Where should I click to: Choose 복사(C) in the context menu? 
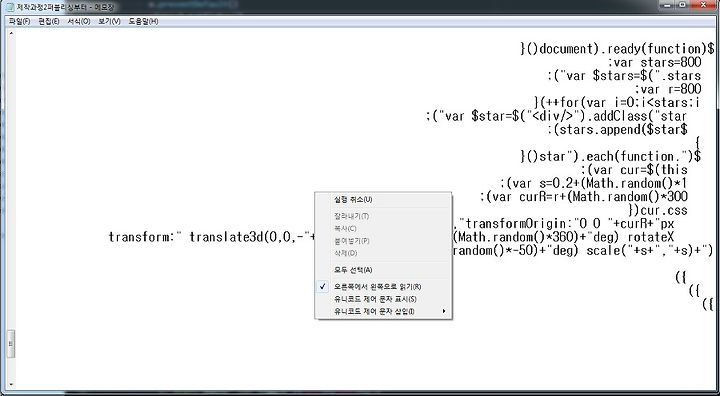[x=383, y=228]
